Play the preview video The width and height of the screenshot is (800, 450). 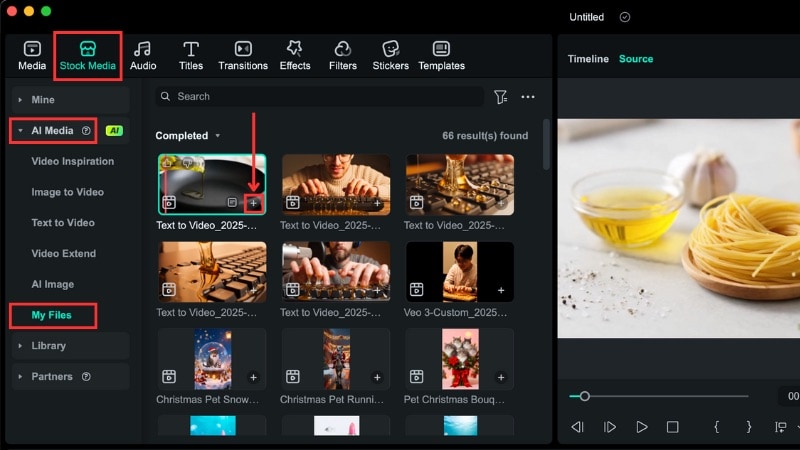pyautogui.click(x=642, y=427)
